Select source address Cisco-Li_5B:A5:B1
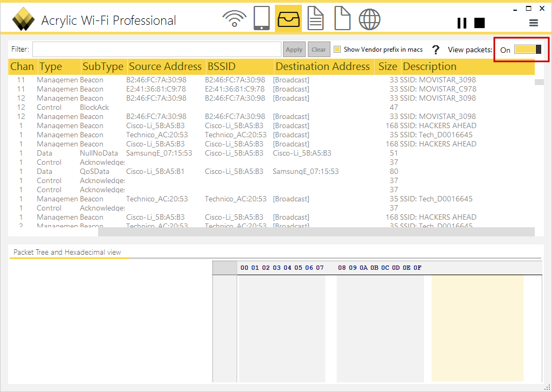The width and height of the screenshot is (552, 392). coord(155,171)
